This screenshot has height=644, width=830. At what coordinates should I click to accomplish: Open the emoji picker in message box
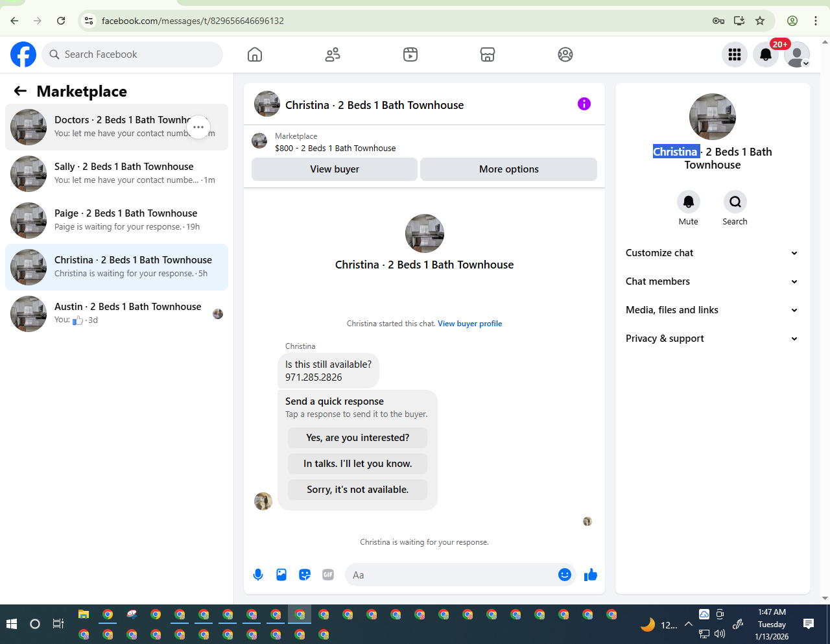565,575
